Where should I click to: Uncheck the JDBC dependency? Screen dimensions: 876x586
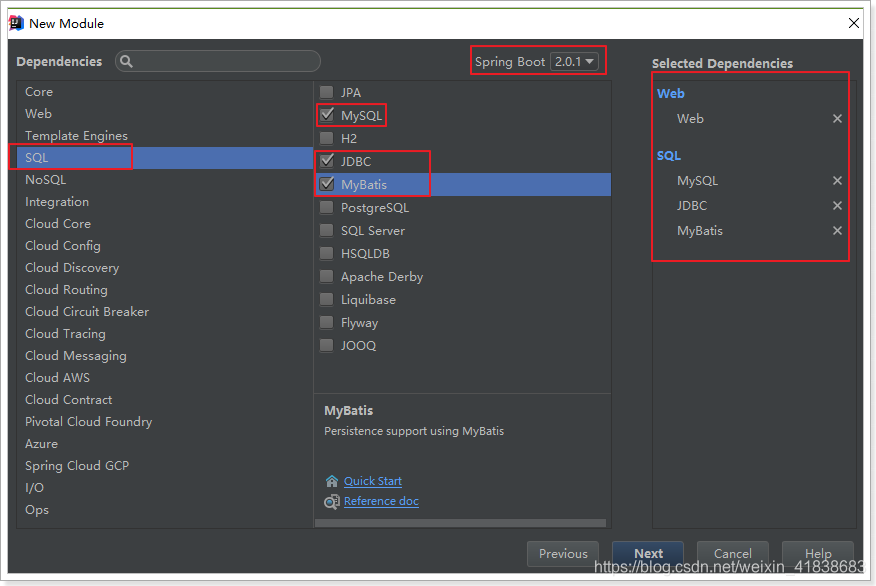[x=327, y=161]
